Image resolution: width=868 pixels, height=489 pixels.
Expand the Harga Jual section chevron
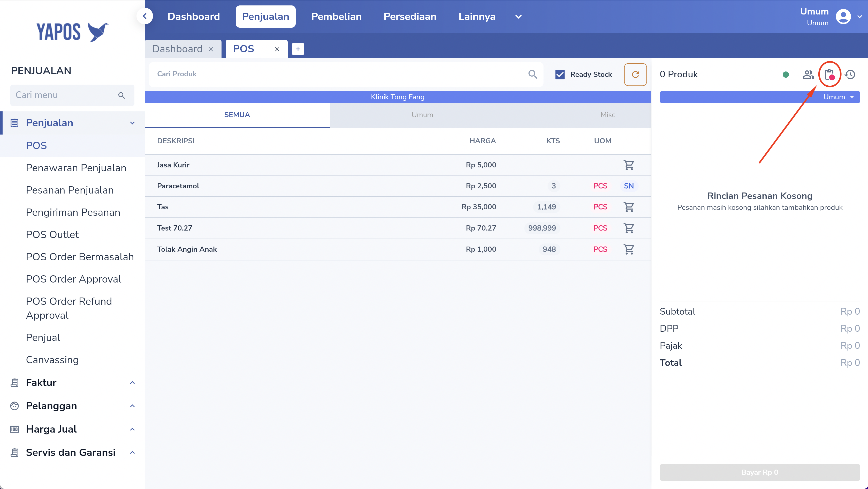tap(132, 429)
